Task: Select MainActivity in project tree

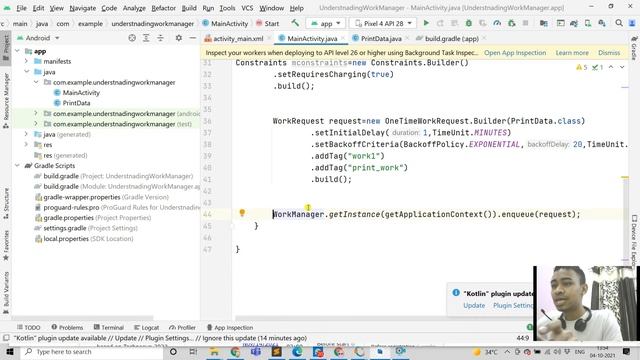Action: coord(81,93)
